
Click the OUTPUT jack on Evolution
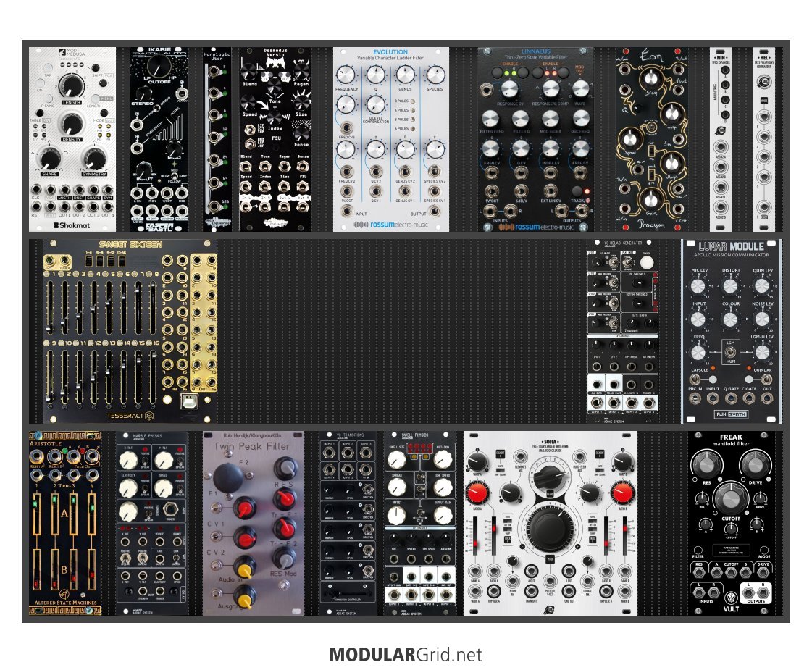(435, 212)
